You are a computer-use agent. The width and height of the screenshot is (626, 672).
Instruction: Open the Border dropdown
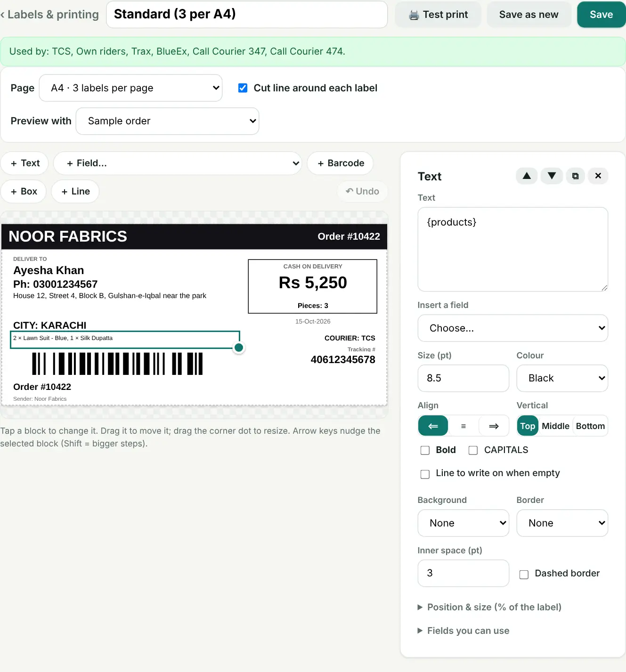point(562,523)
